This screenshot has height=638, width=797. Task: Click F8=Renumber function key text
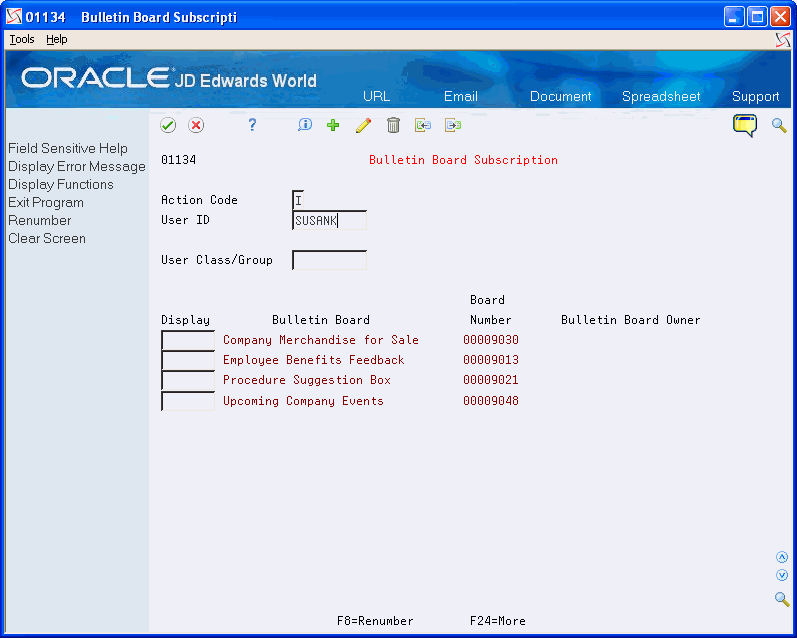click(x=375, y=621)
